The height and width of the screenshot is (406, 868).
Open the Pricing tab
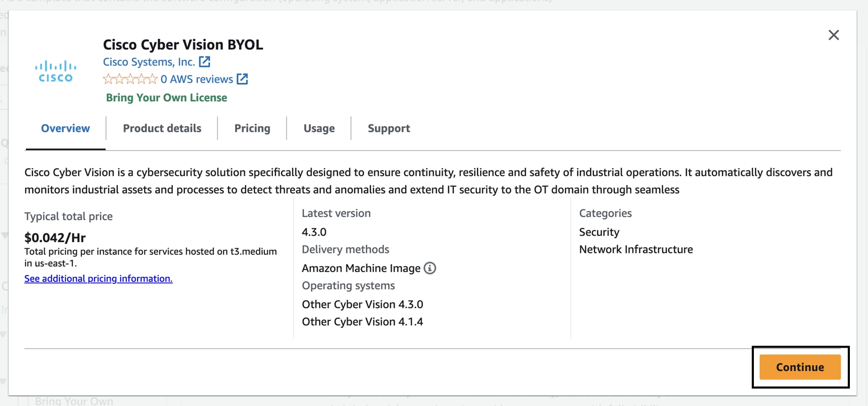252,128
